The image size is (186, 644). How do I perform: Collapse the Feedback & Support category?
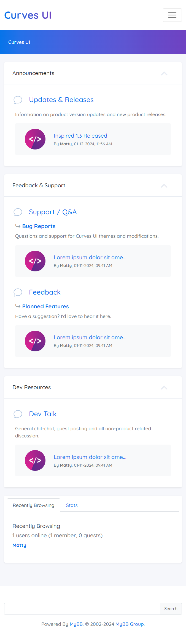click(x=164, y=186)
